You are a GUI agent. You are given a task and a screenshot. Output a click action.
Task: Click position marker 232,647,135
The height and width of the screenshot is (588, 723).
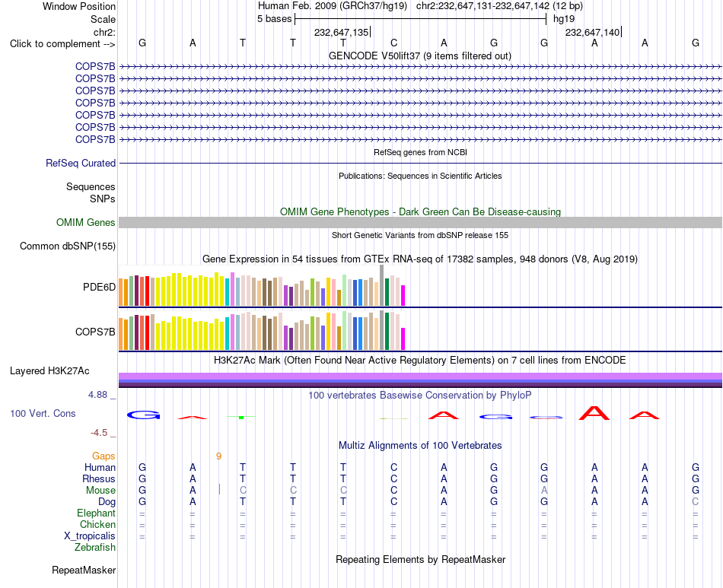342,32
